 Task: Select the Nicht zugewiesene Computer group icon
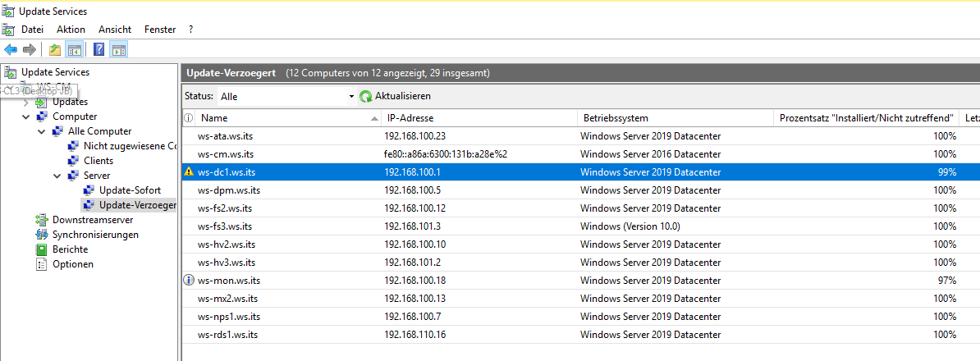72,146
